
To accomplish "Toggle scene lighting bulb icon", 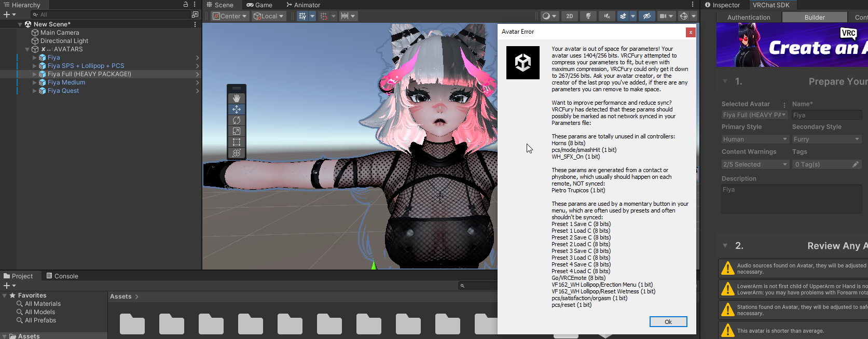I will click(588, 16).
